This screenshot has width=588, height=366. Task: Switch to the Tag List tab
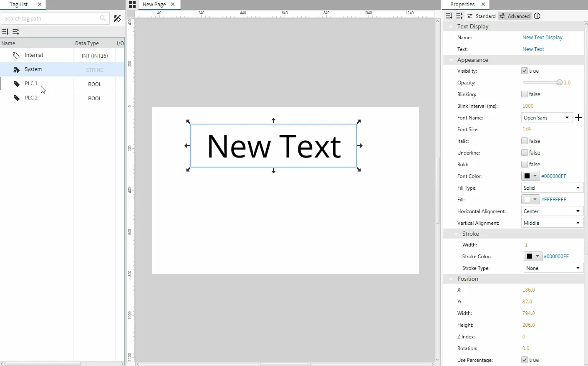point(19,5)
